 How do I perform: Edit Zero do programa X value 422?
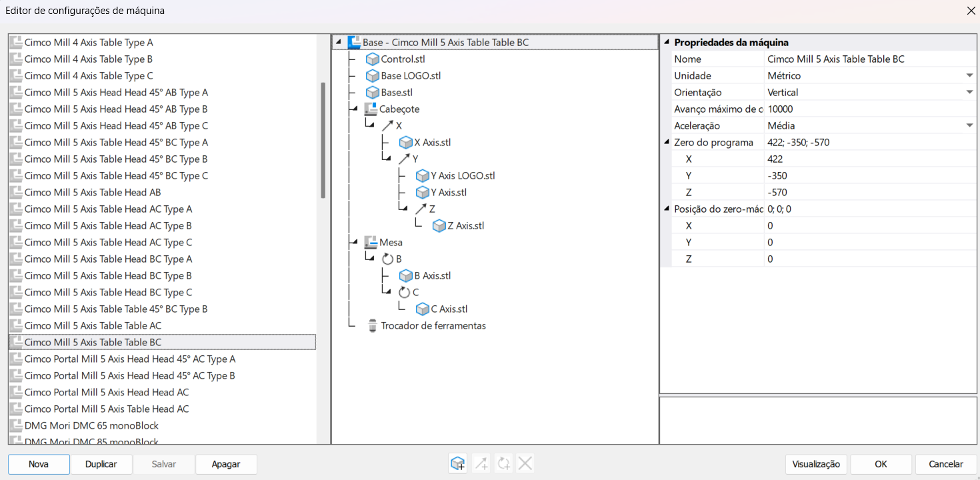pos(870,159)
